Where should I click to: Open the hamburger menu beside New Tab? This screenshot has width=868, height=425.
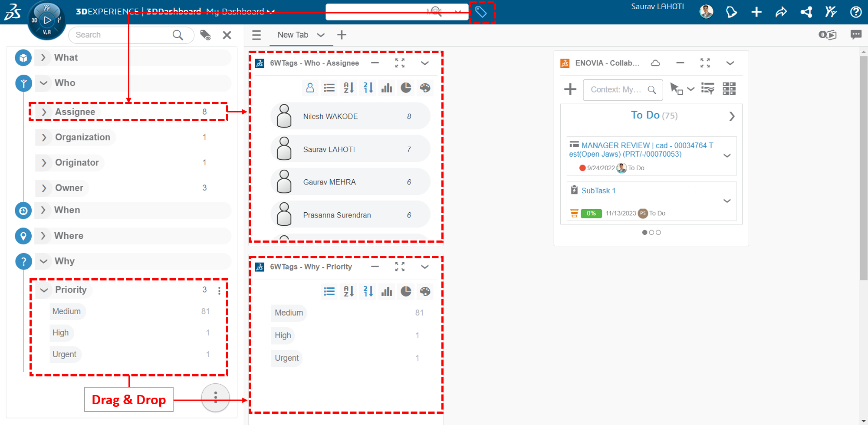[256, 35]
